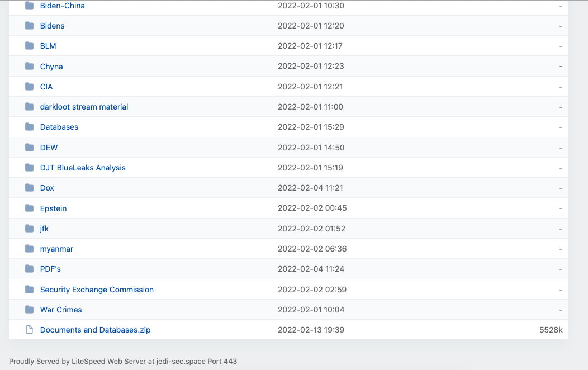
Task: Click the folder icon next to DEW
Action: click(x=29, y=148)
